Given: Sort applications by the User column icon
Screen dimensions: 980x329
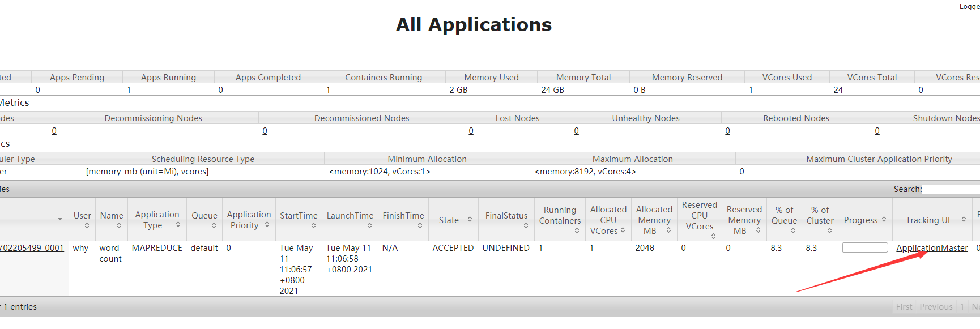Looking at the screenshot, I should 87,225.
